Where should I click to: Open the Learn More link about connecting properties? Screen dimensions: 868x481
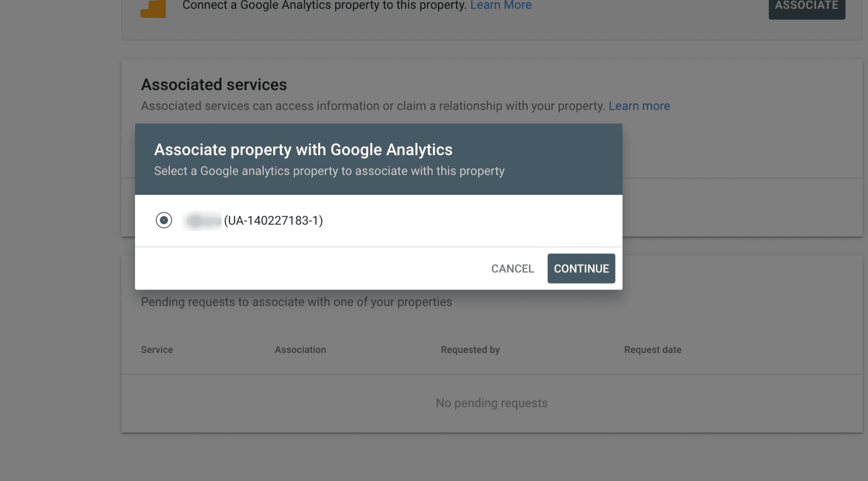(x=501, y=5)
